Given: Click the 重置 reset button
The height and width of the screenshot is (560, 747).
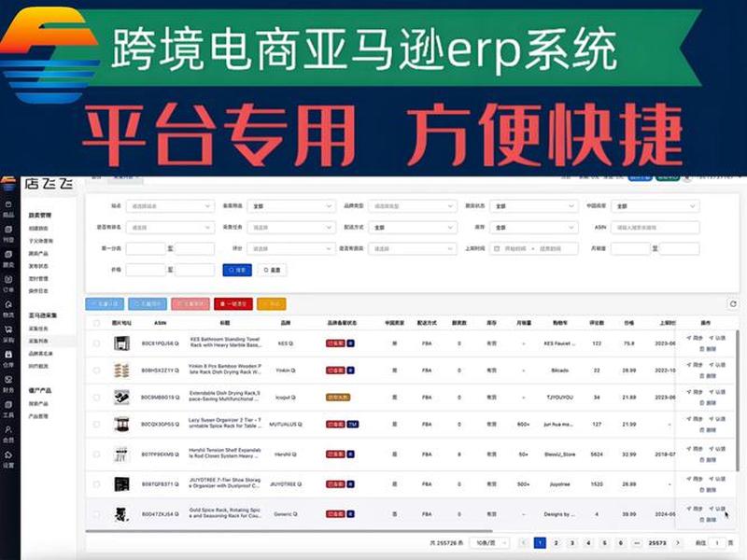Looking at the screenshot, I should coord(272,270).
